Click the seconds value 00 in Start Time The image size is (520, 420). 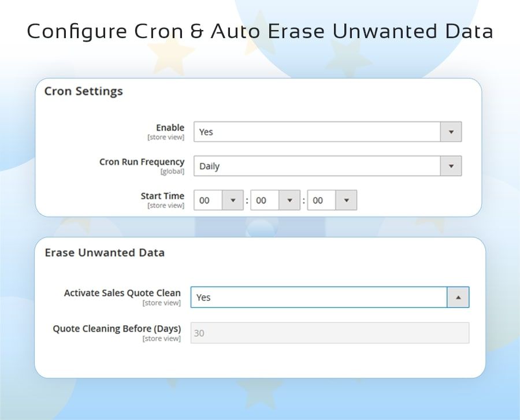(x=319, y=200)
